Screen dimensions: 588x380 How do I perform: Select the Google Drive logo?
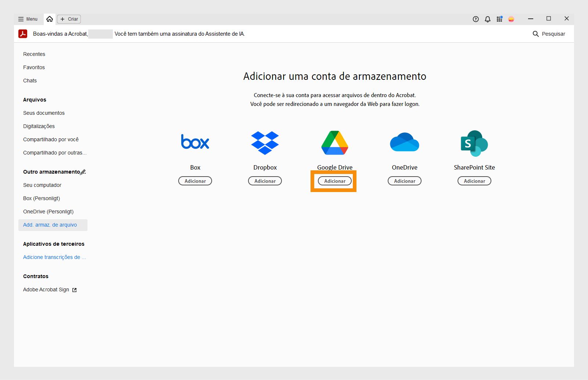[334, 142]
